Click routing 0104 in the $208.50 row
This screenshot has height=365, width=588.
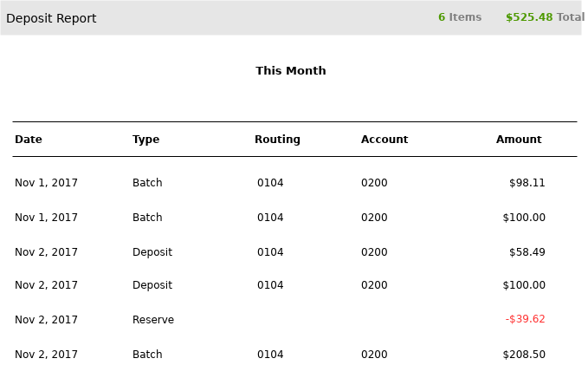coord(270,355)
